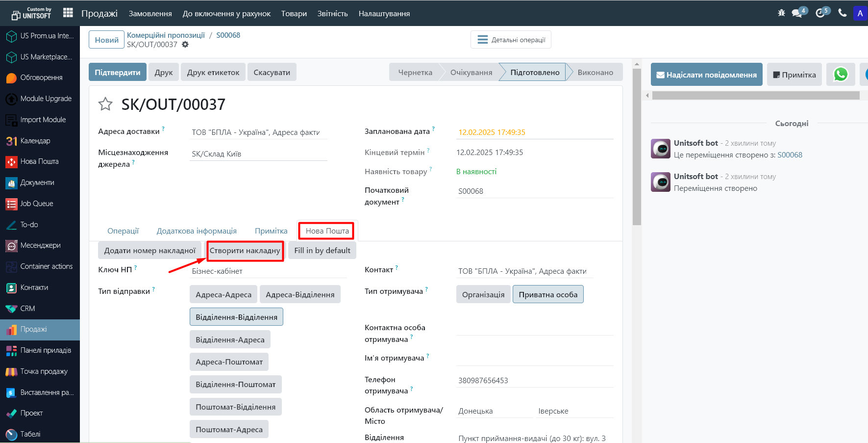Screen dimensions: 868x443
Task: Switch to the Операції tab
Action: point(123,231)
